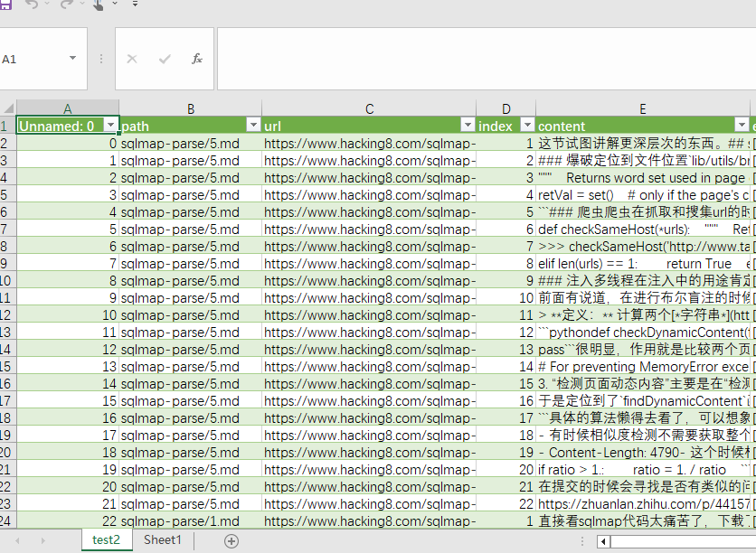The height and width of the screenshot is (553, 756).
Task: Click previous sheet navigation arrow
Action: [17, 541]
